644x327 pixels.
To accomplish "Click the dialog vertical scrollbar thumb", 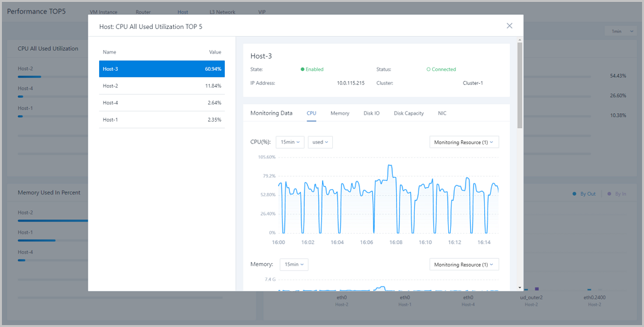I will click(520, 84).
